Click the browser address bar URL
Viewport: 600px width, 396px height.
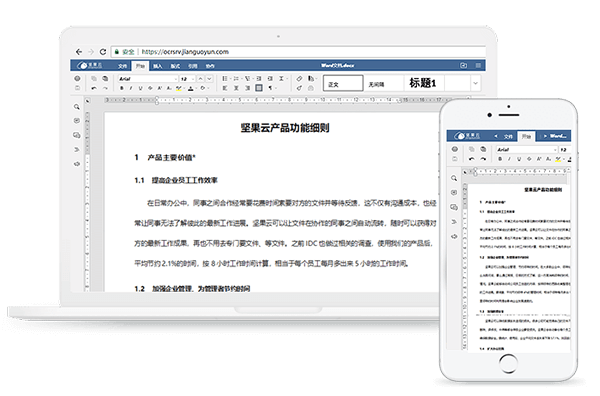[x=185, y=52]
